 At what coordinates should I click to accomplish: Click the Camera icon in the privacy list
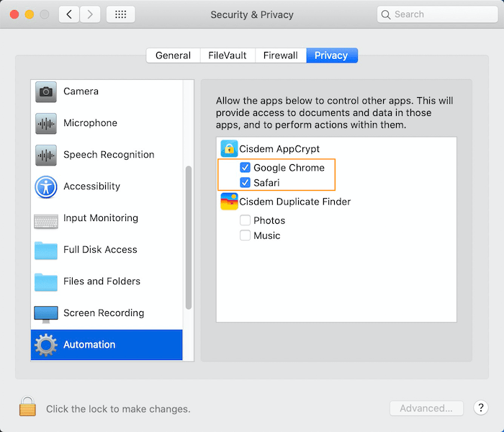(46, 92)
